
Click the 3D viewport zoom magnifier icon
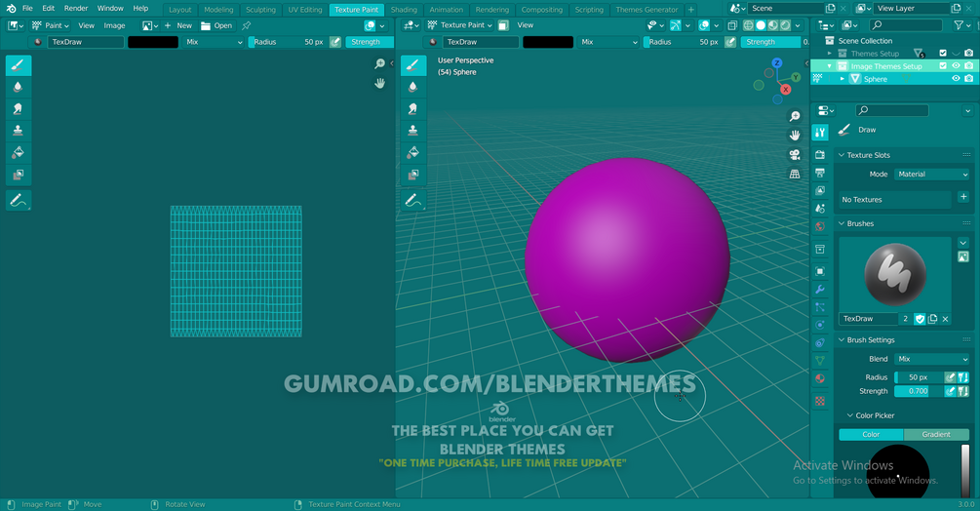click(x=795, y=116)
